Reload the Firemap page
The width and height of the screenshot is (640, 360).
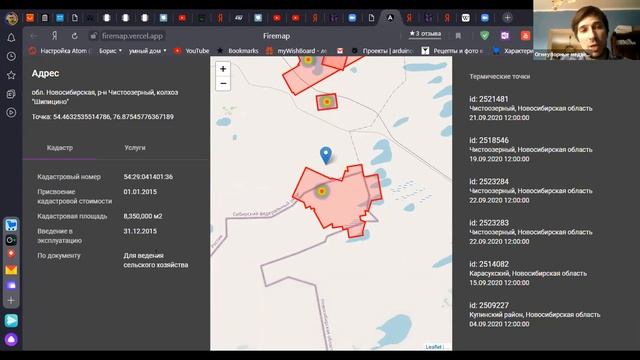pyautogui.click(x=74, y=36)
